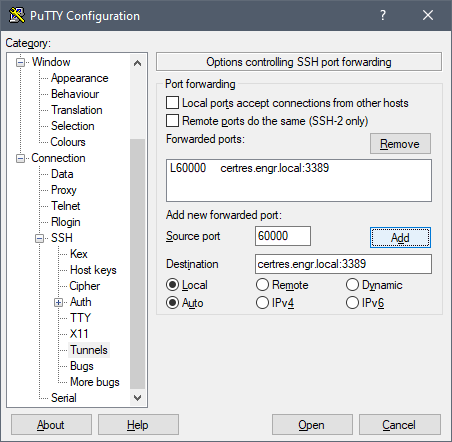The image size is (452, 442).
Task: Click the question mark help icon in the title bar
Action: click(x=383, y=15)
